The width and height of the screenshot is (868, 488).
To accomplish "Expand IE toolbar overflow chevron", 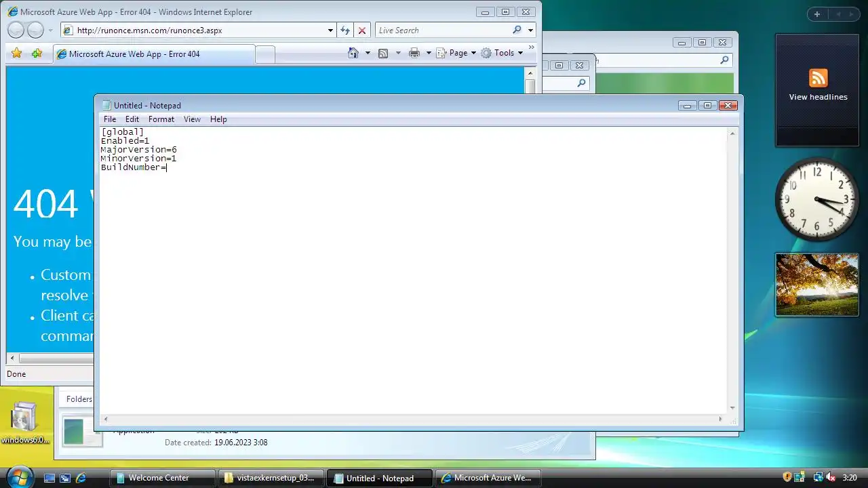I will tap(531, 48).
